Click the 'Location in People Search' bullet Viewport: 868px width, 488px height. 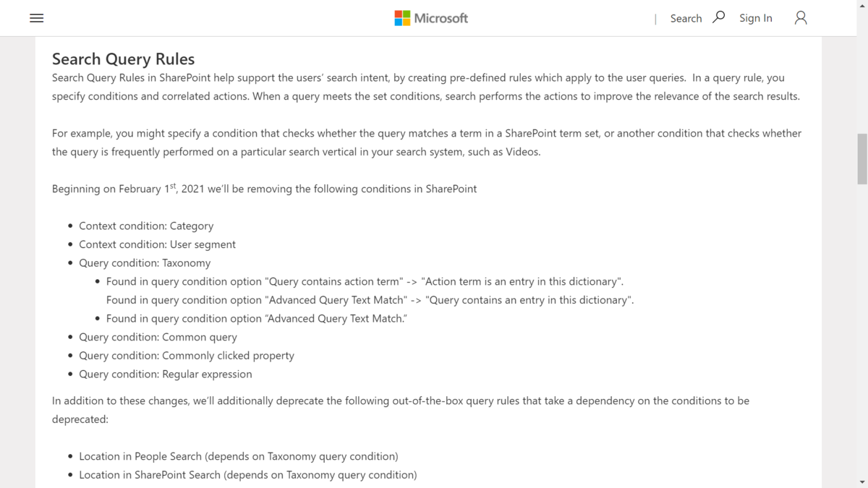click(239, 456)
